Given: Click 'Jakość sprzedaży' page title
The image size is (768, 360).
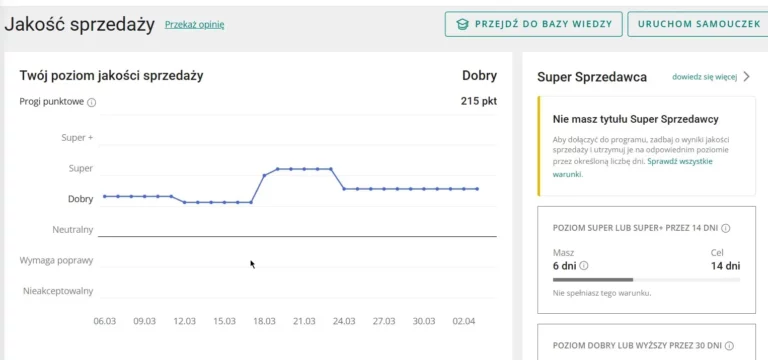Looking at the screenshot, I should point(79,24).
